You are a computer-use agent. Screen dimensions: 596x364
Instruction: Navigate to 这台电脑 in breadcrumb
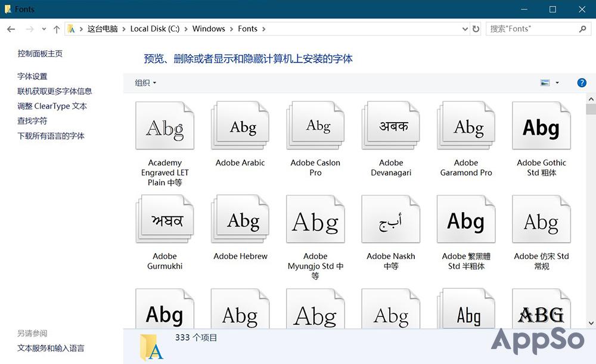103,29
